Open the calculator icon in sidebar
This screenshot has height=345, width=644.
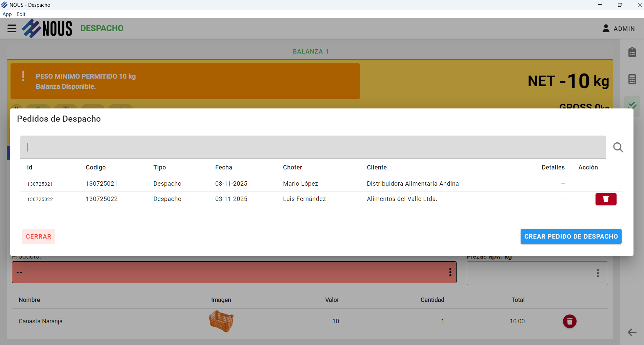tap(632, 79)
